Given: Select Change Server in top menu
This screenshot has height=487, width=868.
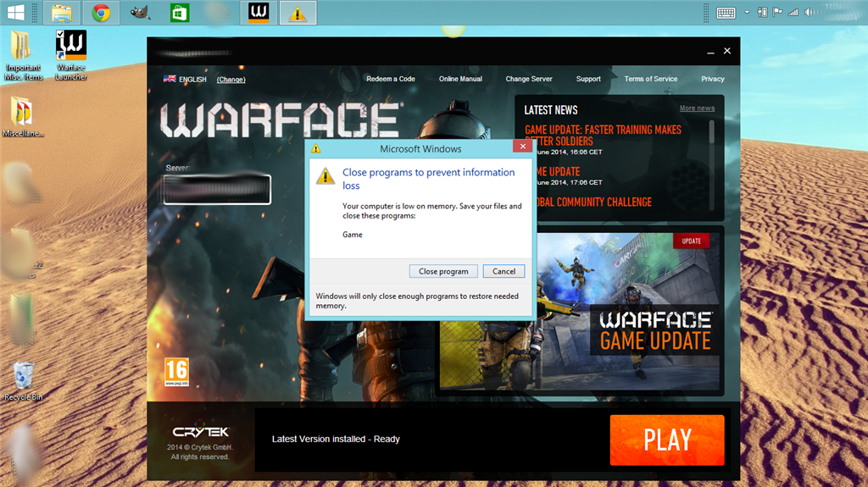Looking at the screenshot, I should [x=529, y=79].
